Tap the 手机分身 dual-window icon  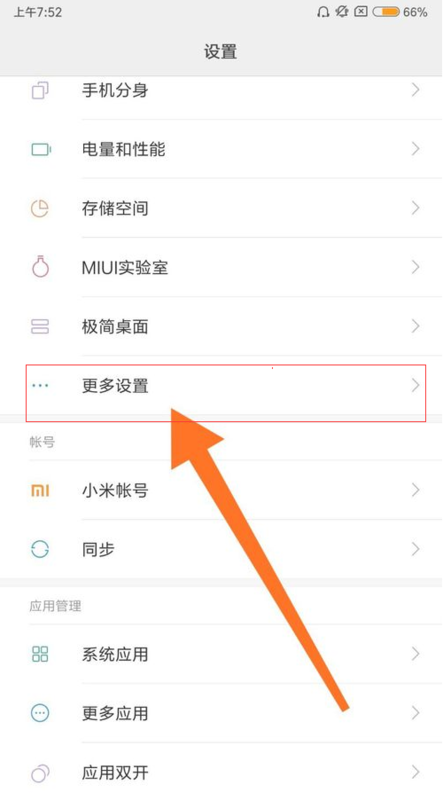coord(40,91)
